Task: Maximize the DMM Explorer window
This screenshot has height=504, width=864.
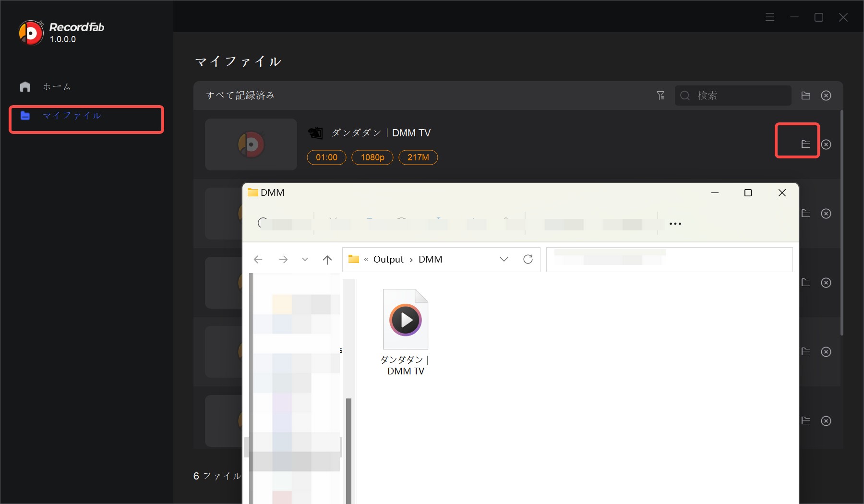Action: click(748, 192)
